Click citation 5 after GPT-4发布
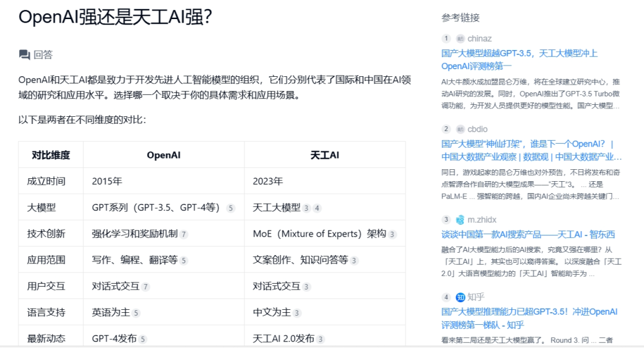This screenshot has height=348, width=644. point(143,340)
